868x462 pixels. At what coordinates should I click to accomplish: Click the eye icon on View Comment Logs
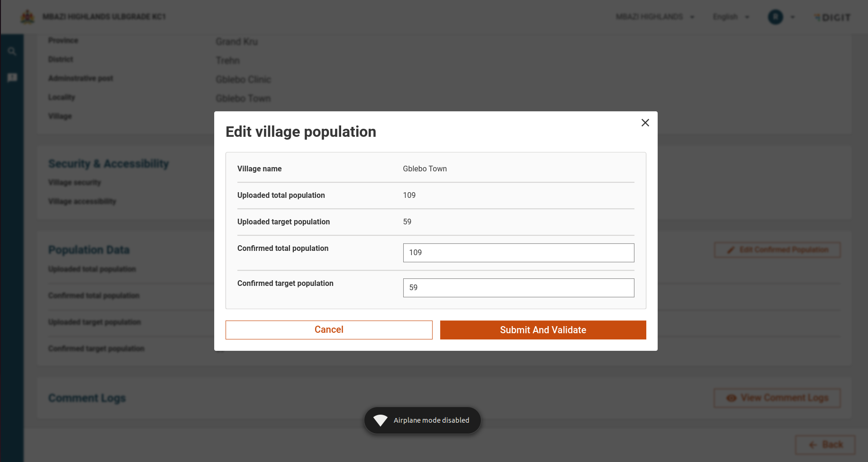(731, 398)
